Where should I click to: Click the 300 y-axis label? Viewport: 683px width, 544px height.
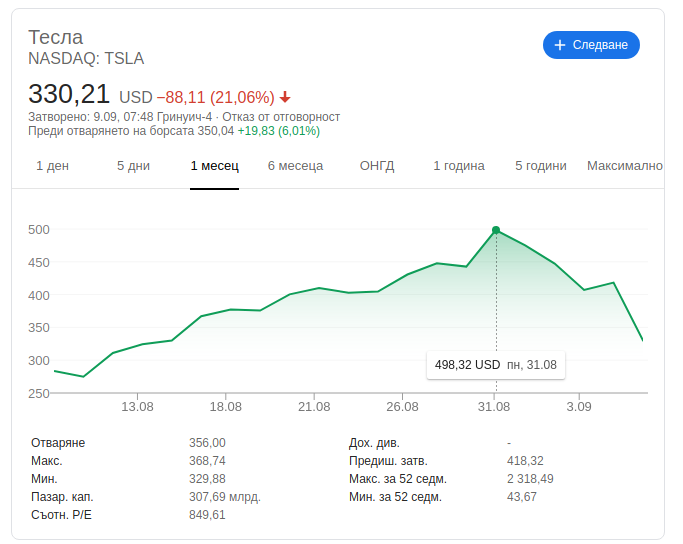39,361
